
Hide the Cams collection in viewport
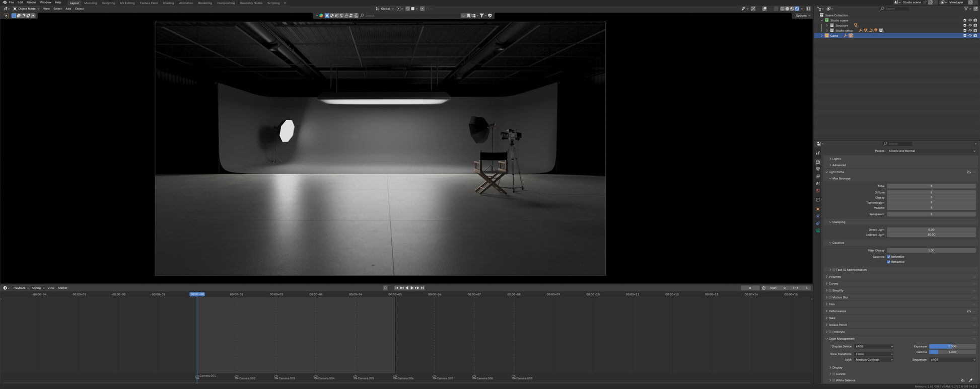click(970, 36)
